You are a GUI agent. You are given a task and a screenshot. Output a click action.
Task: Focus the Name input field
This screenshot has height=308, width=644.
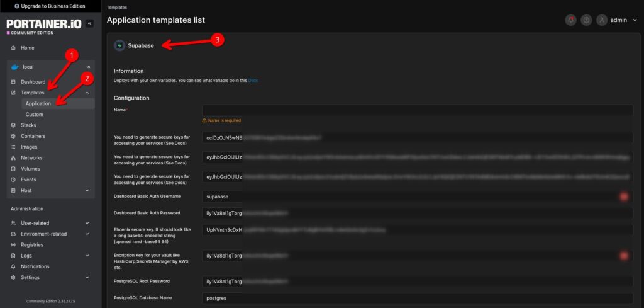[418, 110]
